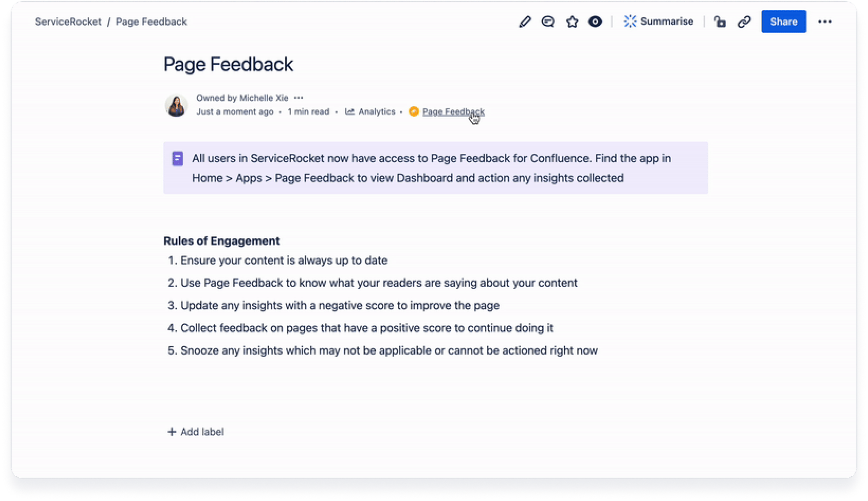The height and width of the screenshot is (501, 868).
Task: Click the Analytics chart icon in byline
Action: click(350, 111)
